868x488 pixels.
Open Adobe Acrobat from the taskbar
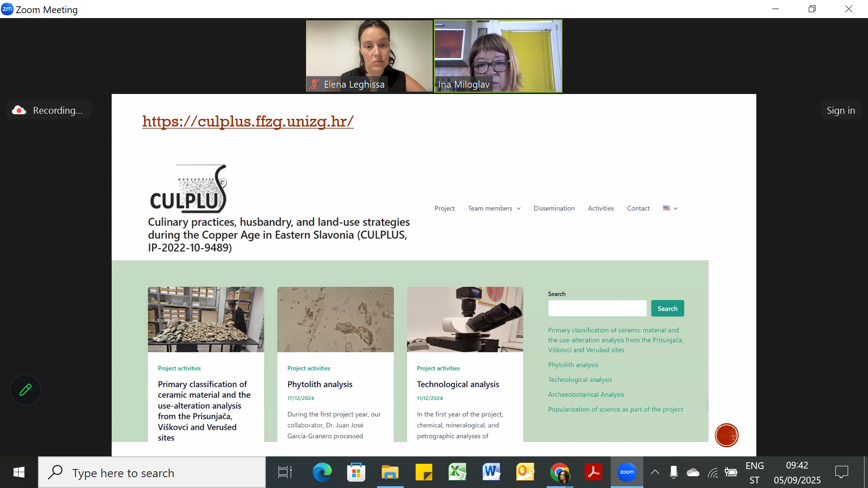593,473
